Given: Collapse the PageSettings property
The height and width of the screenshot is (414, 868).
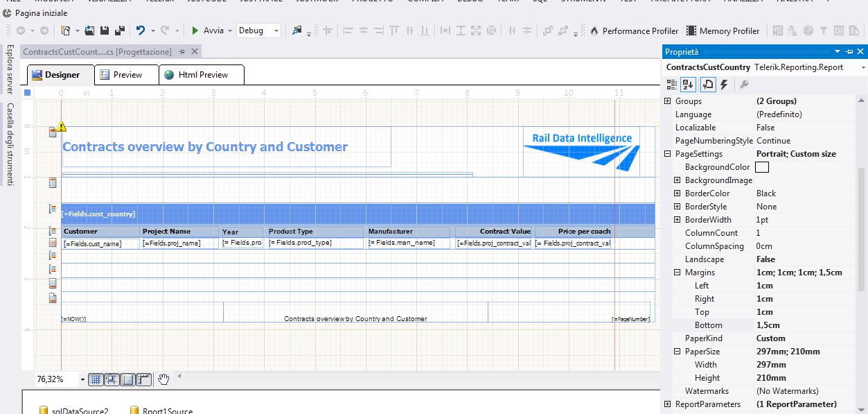Looking at the screenshot, I should [668, 154].
